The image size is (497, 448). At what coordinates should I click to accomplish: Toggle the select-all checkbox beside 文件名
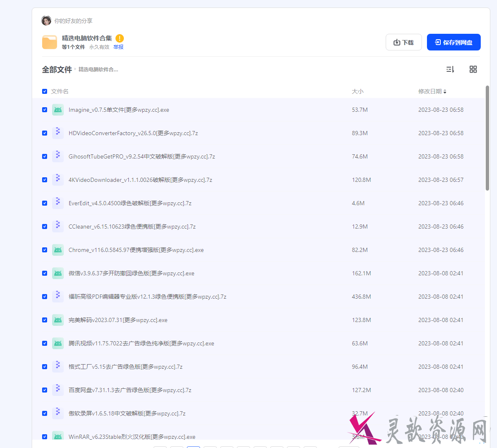[45, 91]
